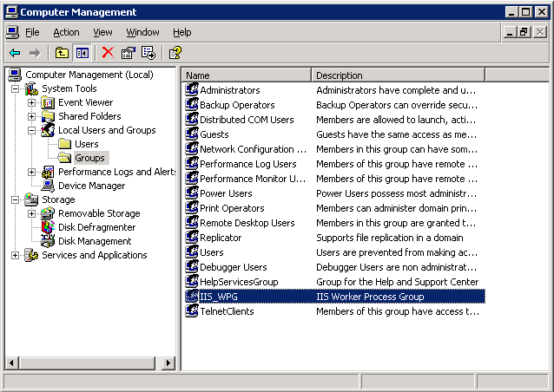
Task: Open the Action menu
Action: click(66, 32)
